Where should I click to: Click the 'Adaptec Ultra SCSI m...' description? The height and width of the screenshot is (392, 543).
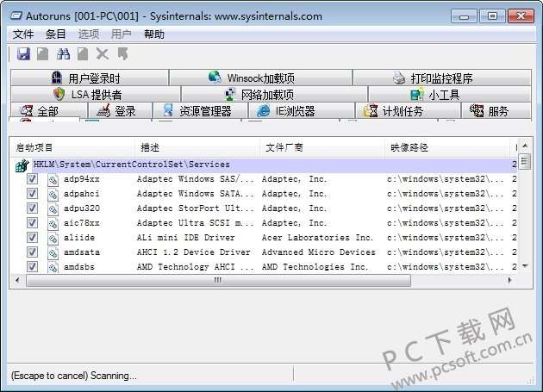[x=195, y=223]
